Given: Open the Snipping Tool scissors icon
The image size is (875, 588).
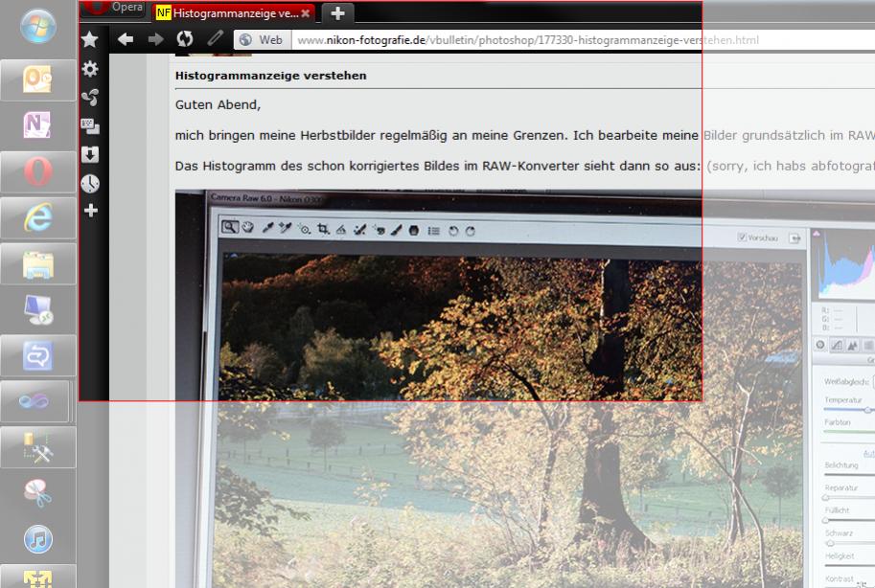Looking at the screenshot, I should 38,493.
